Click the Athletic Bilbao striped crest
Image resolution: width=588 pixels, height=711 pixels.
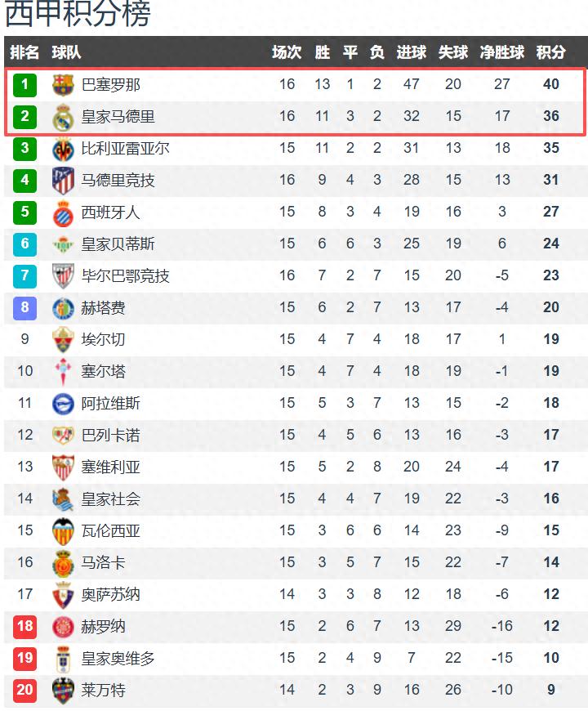[63, 275]
